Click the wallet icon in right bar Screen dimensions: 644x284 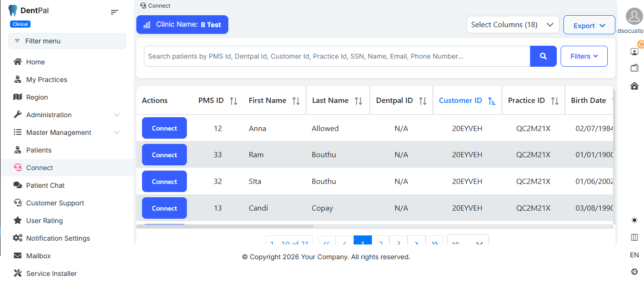(634, 68)
